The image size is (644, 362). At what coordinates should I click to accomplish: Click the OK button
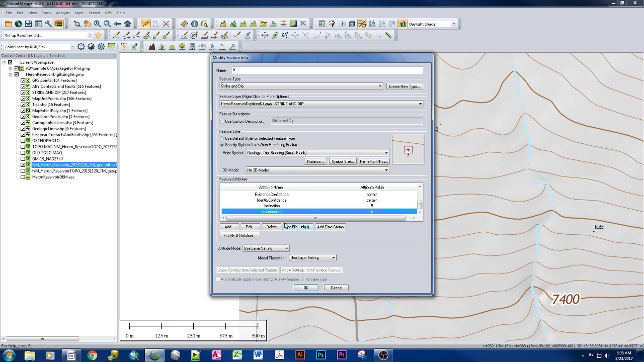click(306, 288)
